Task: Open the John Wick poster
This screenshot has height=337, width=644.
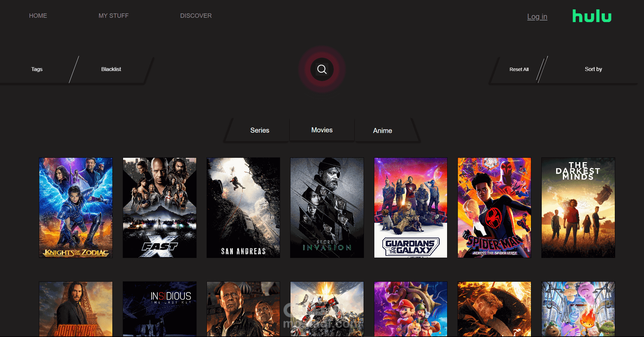Action: point(76,309)
